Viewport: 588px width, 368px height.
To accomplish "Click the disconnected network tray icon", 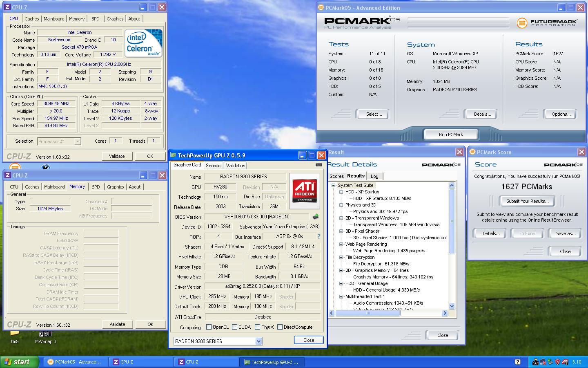I will click(543, 362).
